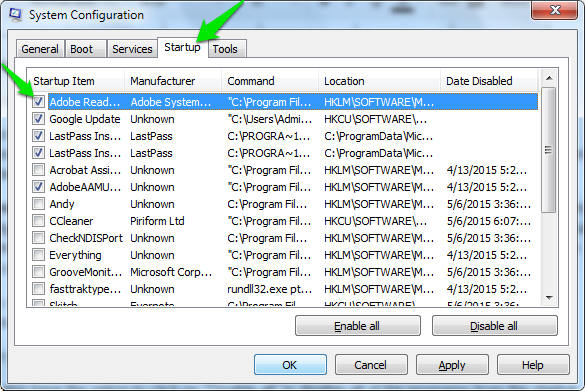
Task: Open the Boot tab
Action: point(85,49)
